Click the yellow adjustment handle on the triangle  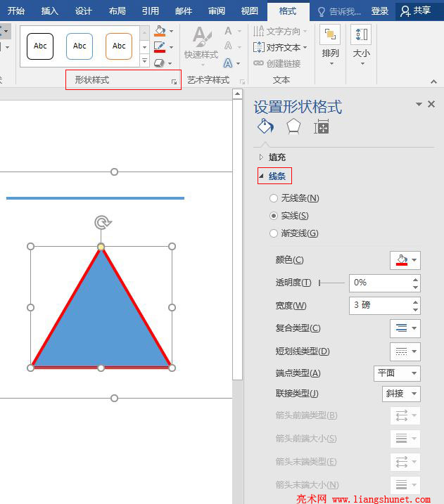coord(101,247)
